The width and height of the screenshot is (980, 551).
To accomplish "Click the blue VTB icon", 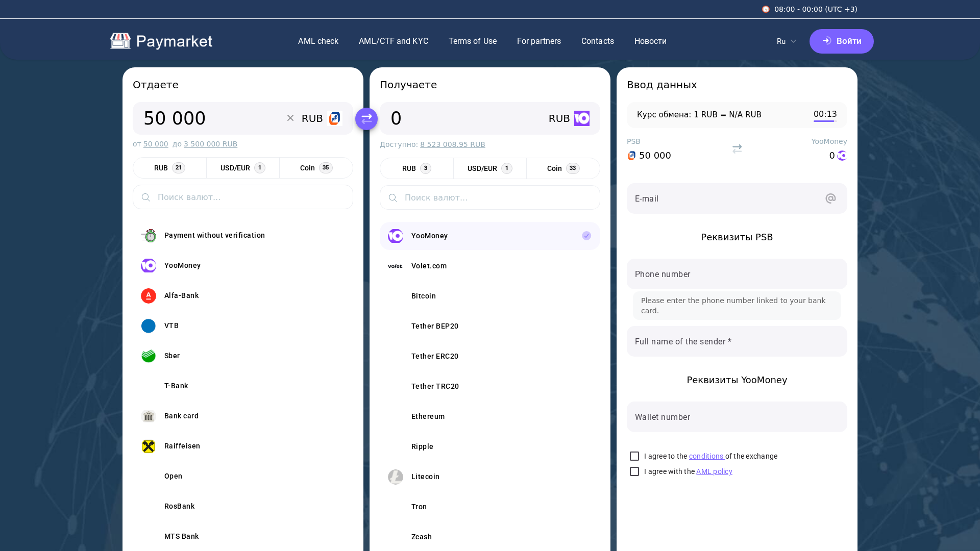I will [149, 326].
